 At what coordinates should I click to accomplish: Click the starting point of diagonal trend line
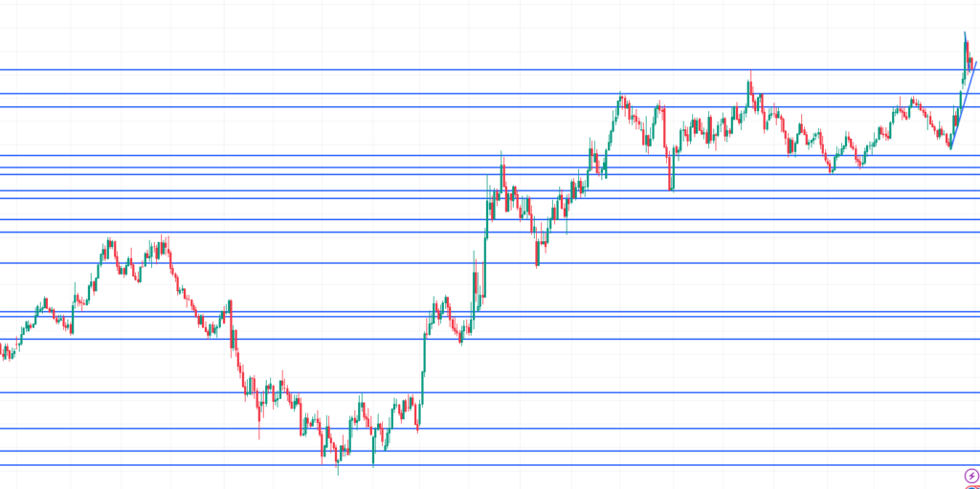coord(950,148)
